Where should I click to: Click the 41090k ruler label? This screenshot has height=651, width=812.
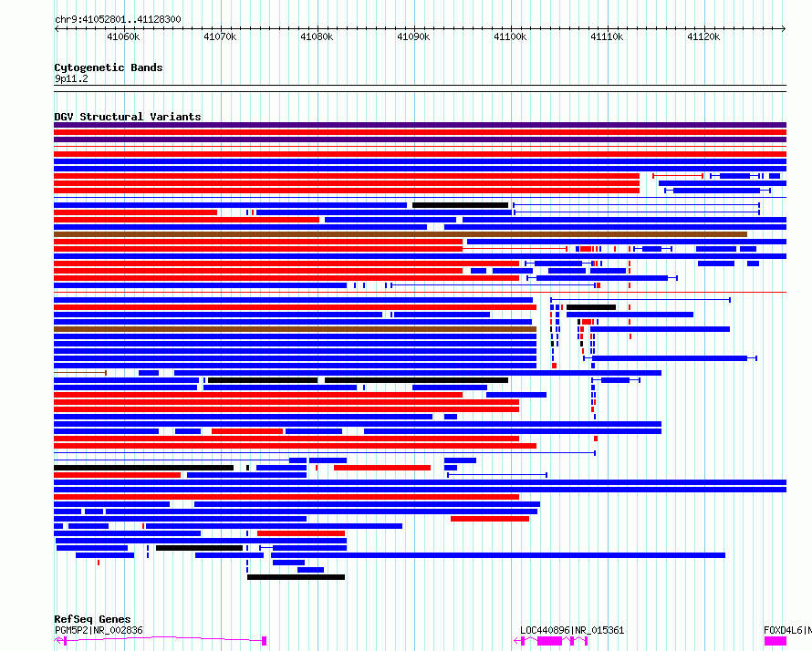point(413,36)
